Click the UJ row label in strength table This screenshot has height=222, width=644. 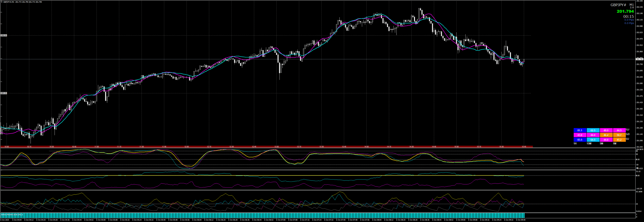(627, 139)
